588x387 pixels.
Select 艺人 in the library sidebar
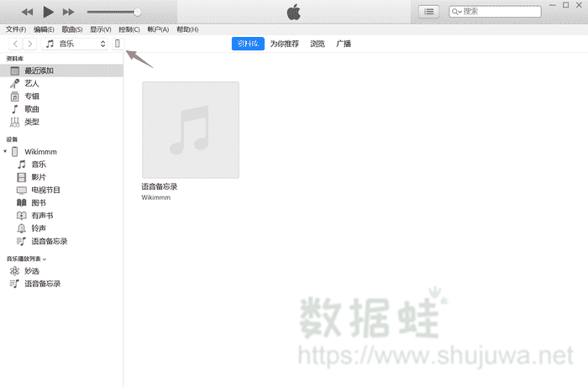coord(31,84)
